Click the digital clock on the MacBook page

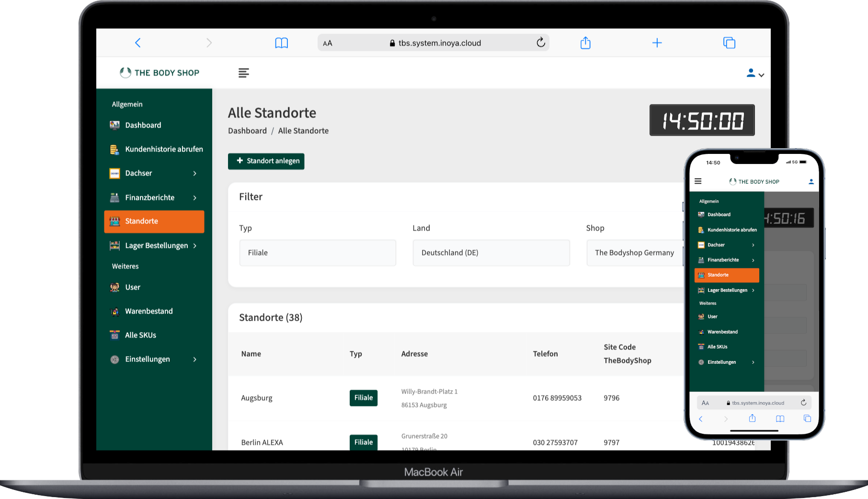tap(702, 120)
